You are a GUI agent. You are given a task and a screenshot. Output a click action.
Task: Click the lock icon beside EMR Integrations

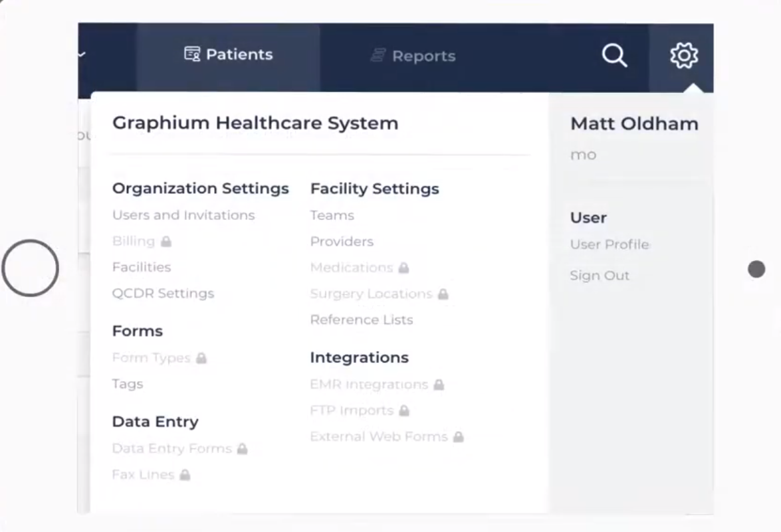439,385
